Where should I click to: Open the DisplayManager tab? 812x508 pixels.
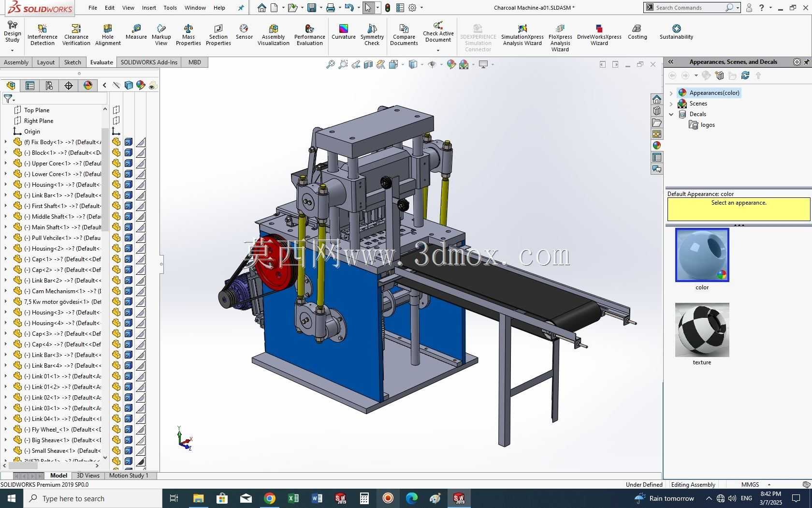coord(88,86)
